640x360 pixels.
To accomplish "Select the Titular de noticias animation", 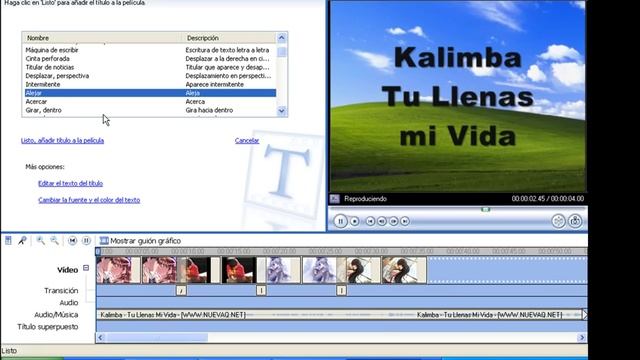I will [50, 67].
